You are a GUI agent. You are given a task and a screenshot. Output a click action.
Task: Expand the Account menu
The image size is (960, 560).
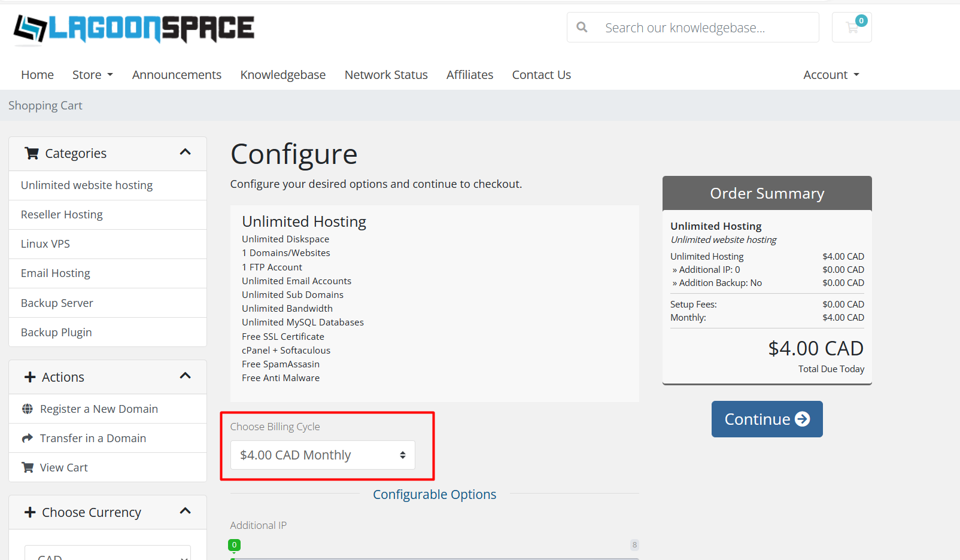[831, 75]
